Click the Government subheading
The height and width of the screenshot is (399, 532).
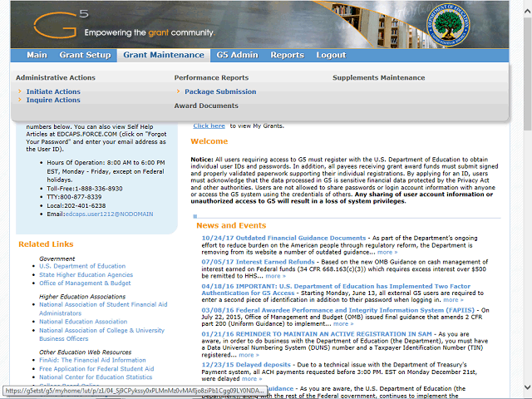coord(57,259)
